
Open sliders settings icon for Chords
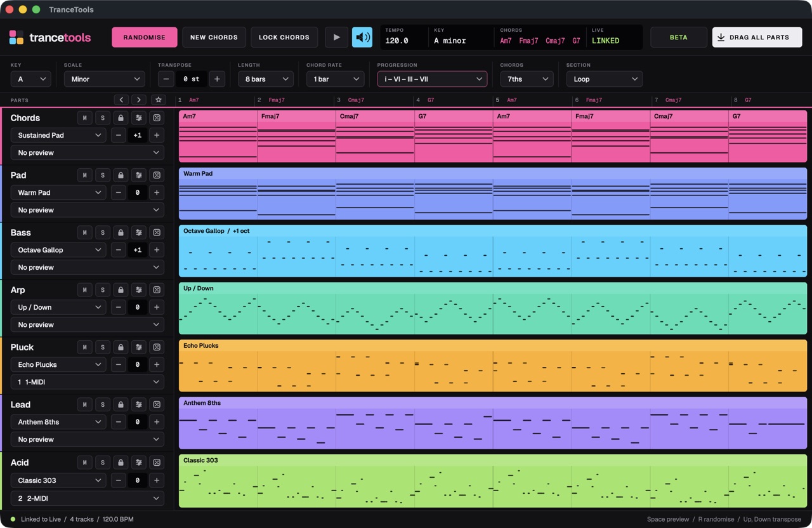tap(139, 118)
